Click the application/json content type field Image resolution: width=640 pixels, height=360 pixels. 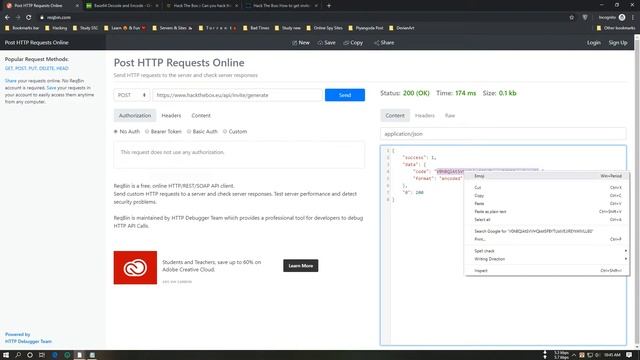point(503,134)
